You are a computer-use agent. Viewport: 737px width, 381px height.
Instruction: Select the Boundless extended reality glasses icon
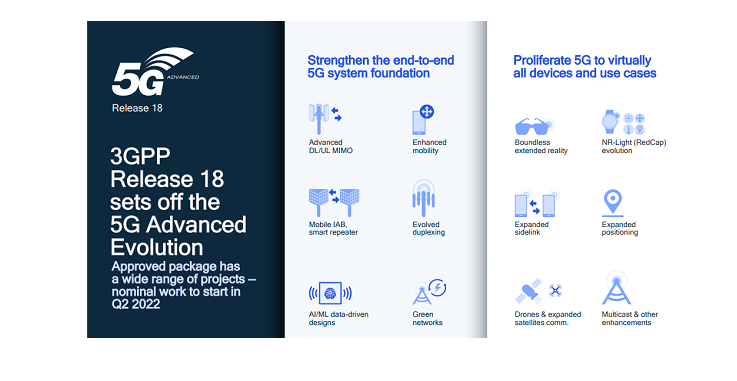[x=535, y=126]
